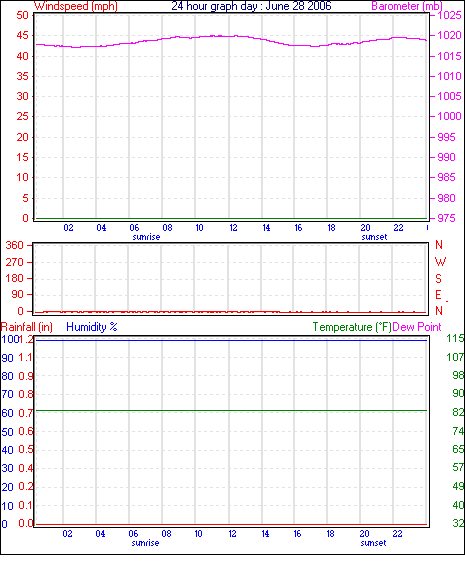465x563 pixels.
Task: Click the Windspeed (mph) axis title
Action: click(76, 6)
